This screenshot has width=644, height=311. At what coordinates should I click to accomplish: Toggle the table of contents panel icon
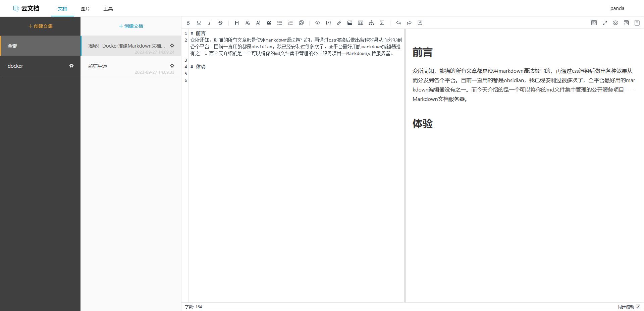coord(637,23)
